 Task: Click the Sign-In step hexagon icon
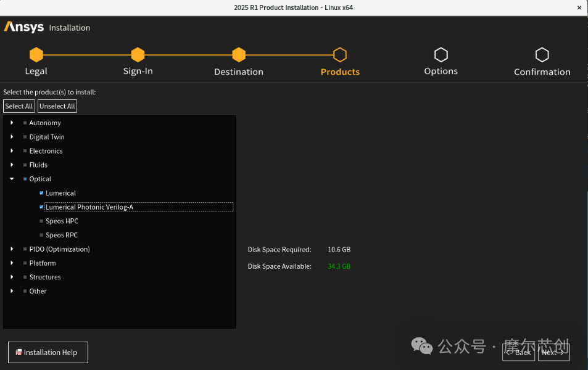pyautogui.click(x=138, y=55)
